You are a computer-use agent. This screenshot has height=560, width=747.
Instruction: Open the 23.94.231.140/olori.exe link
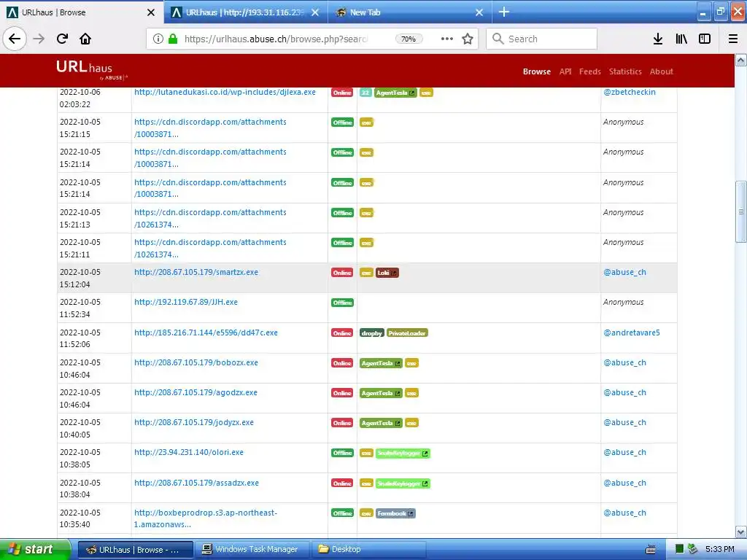(189, 452)
